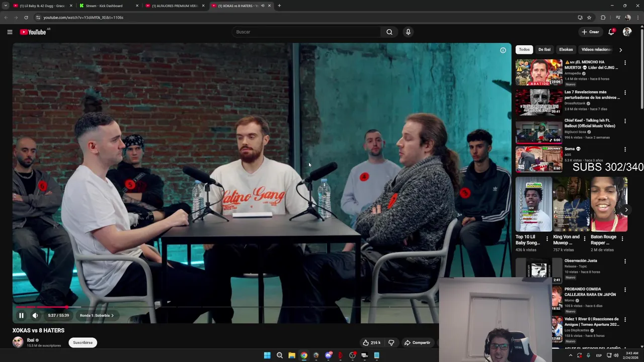Open Windows taskbar search
This screenshot has height=362, width=644.
[x=280, y=355]
